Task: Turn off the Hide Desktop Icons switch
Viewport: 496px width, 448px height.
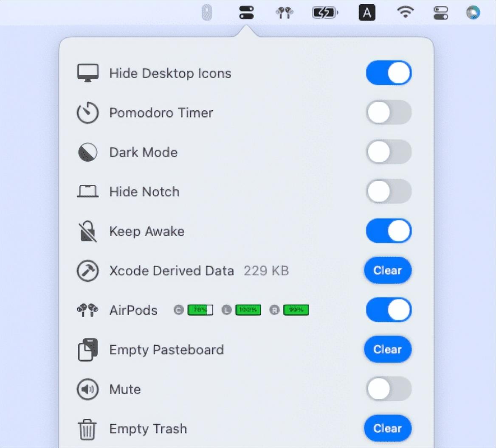Action: [x=389, y=73]
